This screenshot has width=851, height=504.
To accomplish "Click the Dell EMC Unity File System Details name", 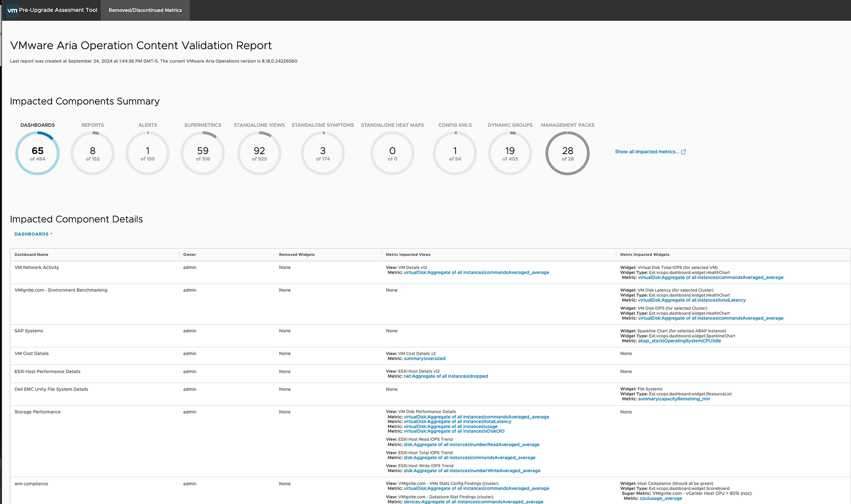I will point(51,389).
